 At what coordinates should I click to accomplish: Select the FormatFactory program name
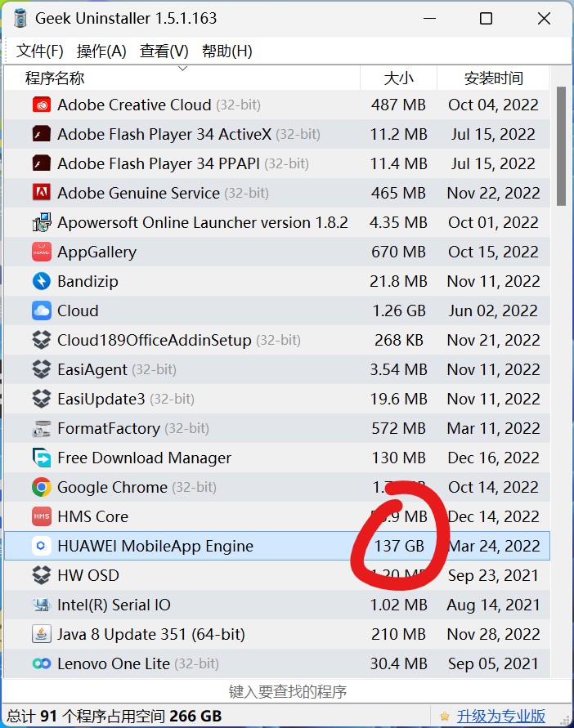[x=109, y=428]
